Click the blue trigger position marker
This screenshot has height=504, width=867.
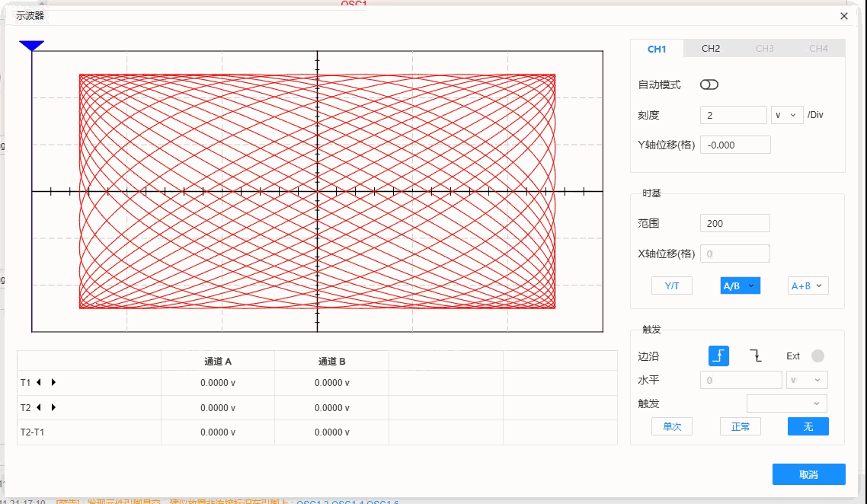click(x=31, y=46)
